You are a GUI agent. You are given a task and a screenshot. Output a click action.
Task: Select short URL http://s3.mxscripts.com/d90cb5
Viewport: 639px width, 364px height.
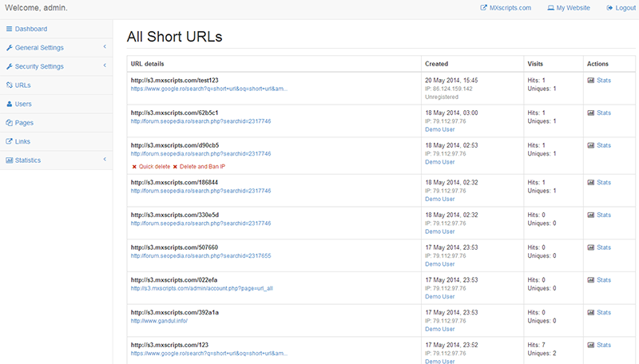click(175, 145)
